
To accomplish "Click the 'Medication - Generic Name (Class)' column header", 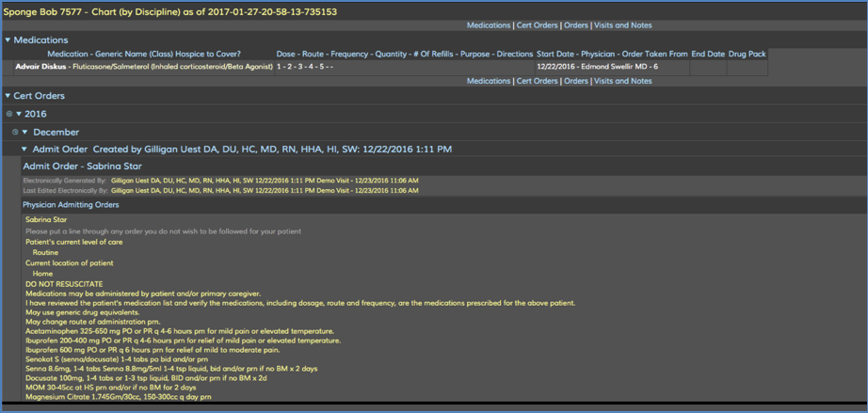I will click(x=144, y=55).
